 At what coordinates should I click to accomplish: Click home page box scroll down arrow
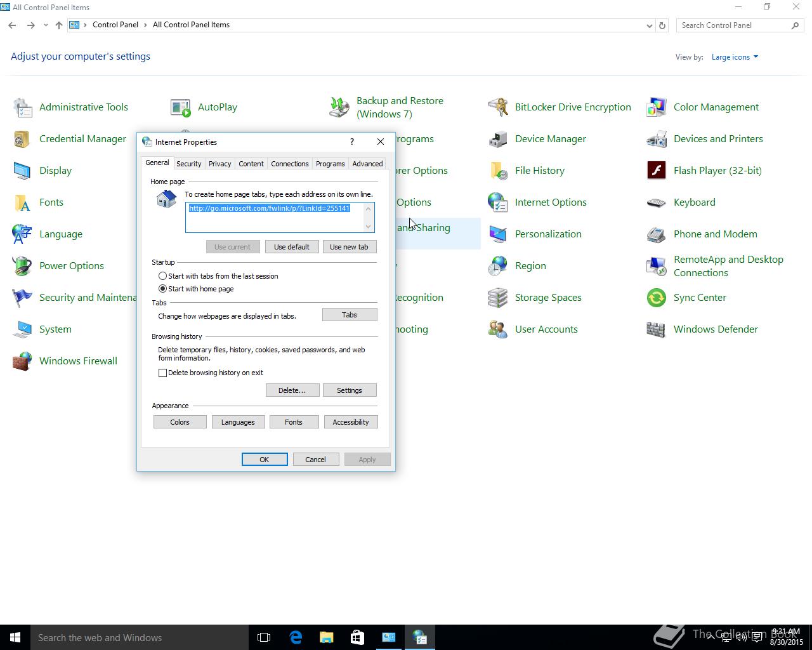(368, 227)
